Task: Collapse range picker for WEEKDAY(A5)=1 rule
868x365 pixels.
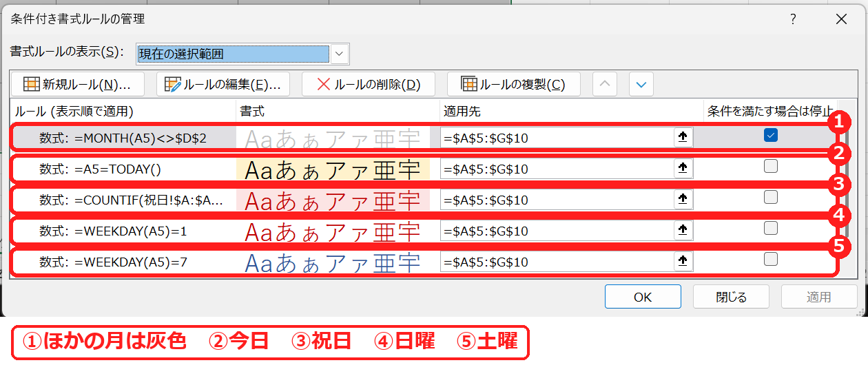Action: 683,231
